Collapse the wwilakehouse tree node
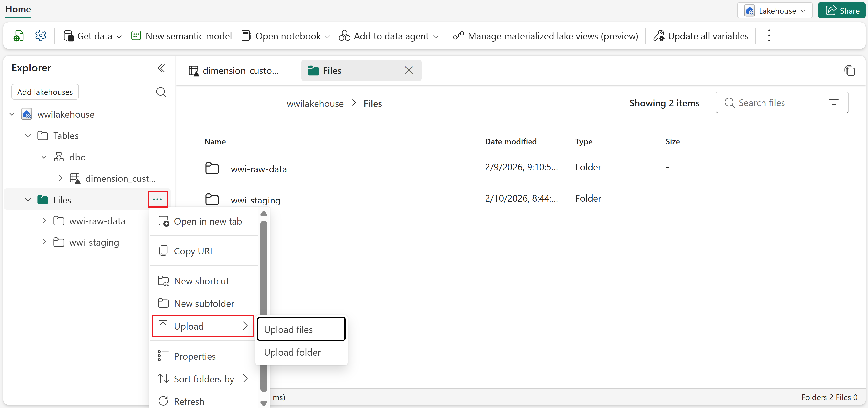Viewport: 868px width, 408px height. pos(12,114)
